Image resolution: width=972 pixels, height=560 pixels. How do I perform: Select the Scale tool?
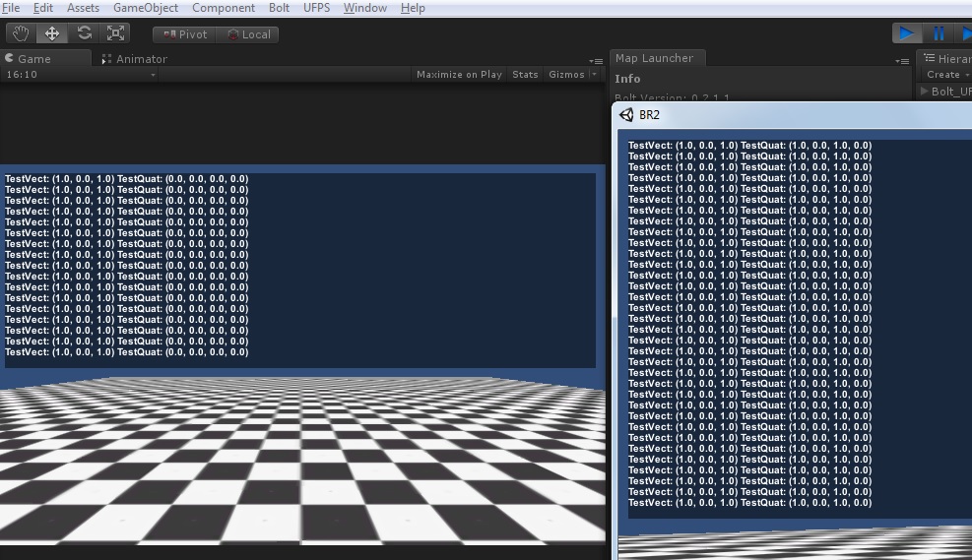[116, 33]
